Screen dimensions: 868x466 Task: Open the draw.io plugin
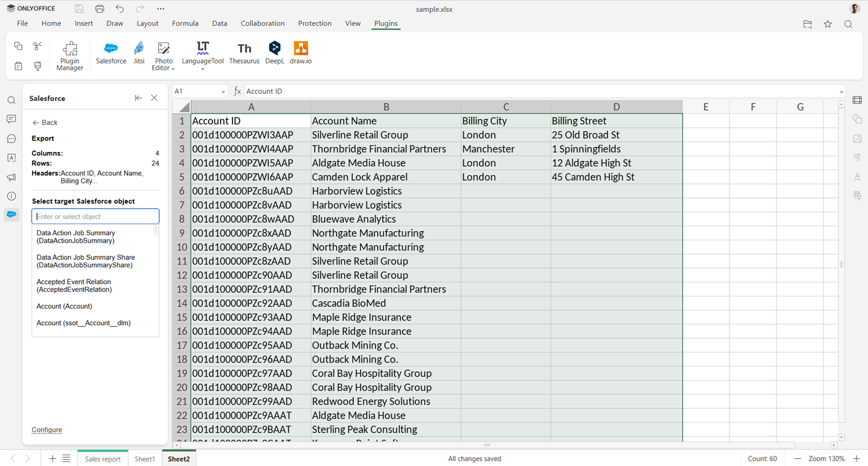(301, 53)
